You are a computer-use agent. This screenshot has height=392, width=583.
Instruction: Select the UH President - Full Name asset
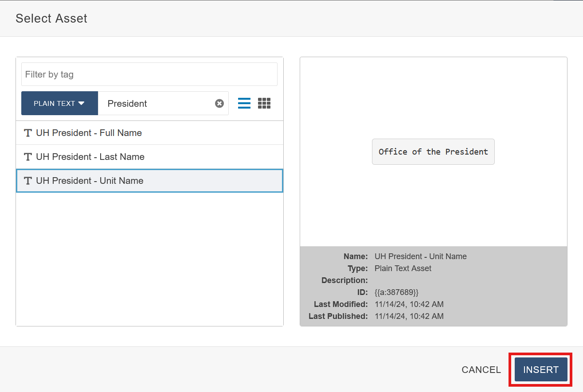click(89, 133)
